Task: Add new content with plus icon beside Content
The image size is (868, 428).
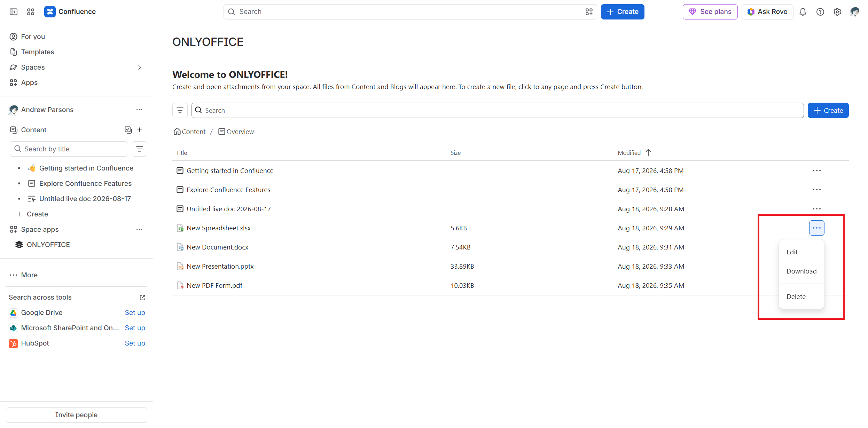Action: click(x=140, y=130)
